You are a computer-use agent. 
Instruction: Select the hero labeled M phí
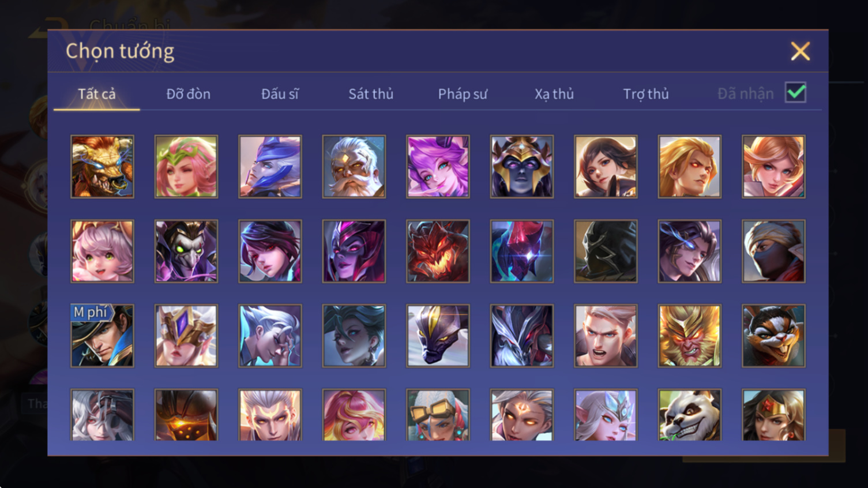[102, 336]
